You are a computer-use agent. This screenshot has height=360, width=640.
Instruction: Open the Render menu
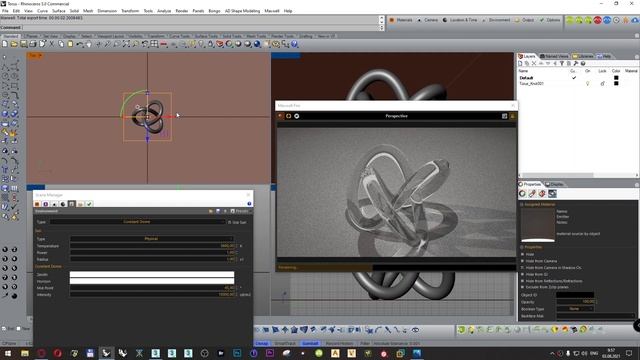182,11
